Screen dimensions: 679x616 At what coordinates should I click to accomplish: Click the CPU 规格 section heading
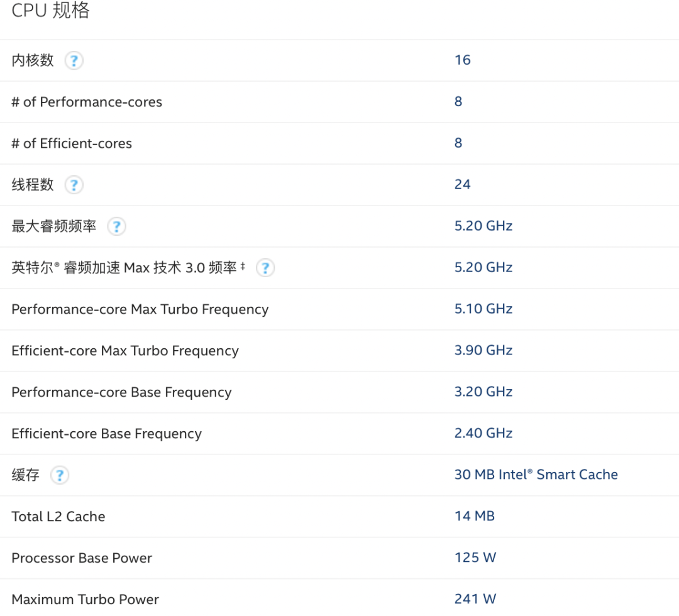50,11
